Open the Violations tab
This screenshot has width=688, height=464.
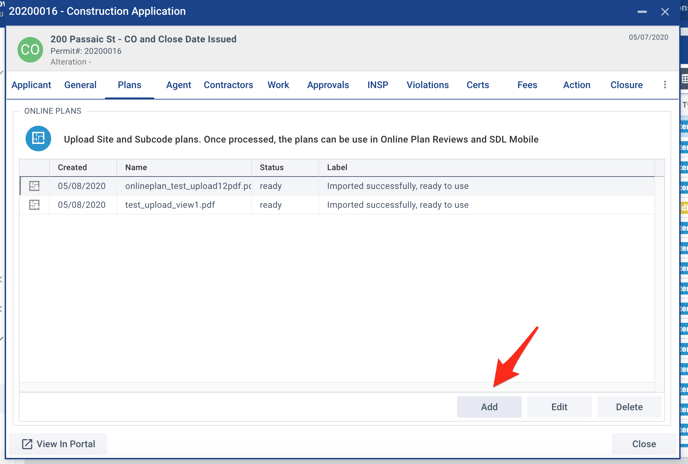coord(427,85)
